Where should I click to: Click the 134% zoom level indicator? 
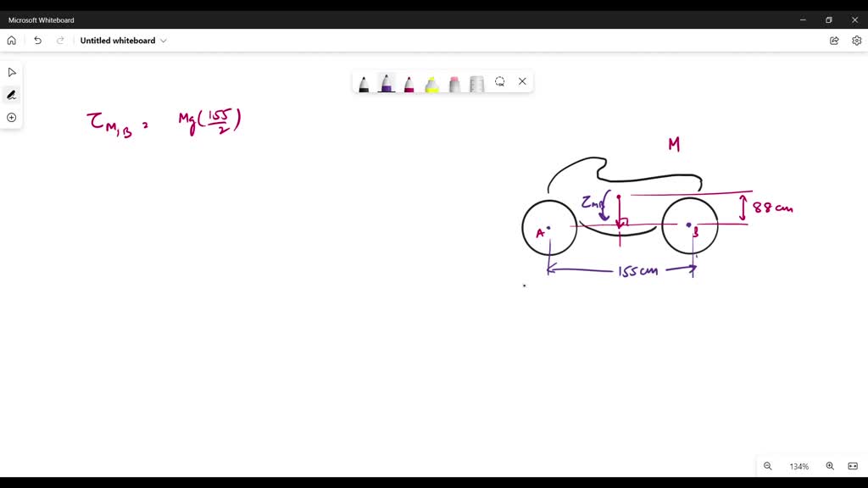pyautogui.click(x=798, y=466)
